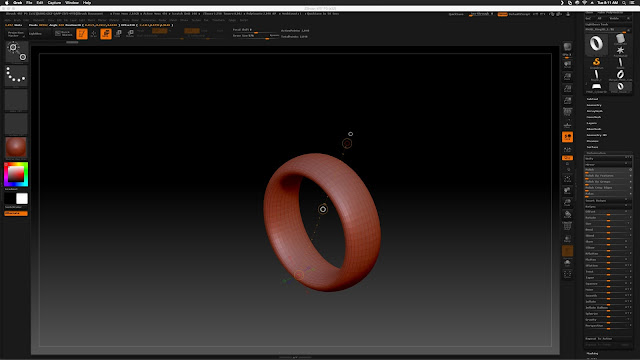
Task: Choose the star PolyMesh3D tool icon
Action: click(x=620, y=51)
